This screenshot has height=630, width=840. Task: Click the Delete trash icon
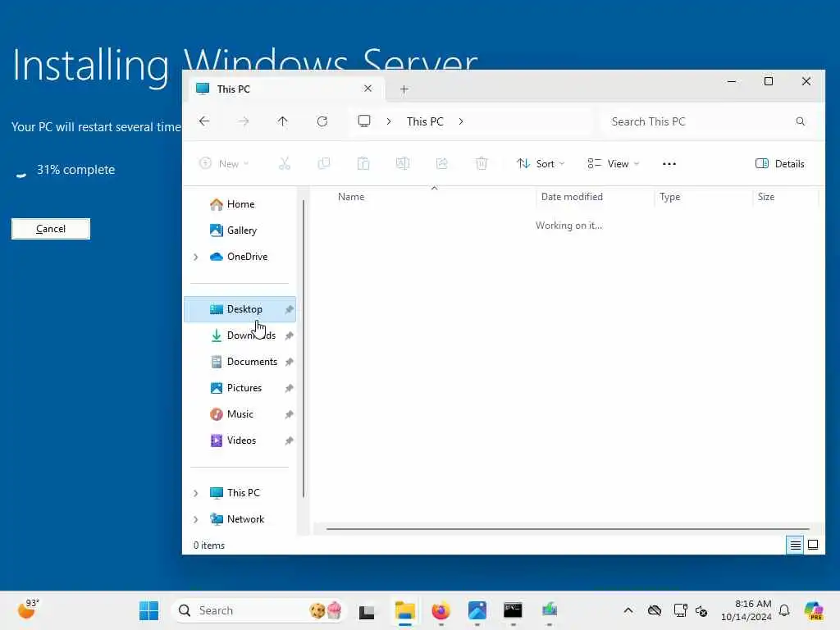(482, 163)
